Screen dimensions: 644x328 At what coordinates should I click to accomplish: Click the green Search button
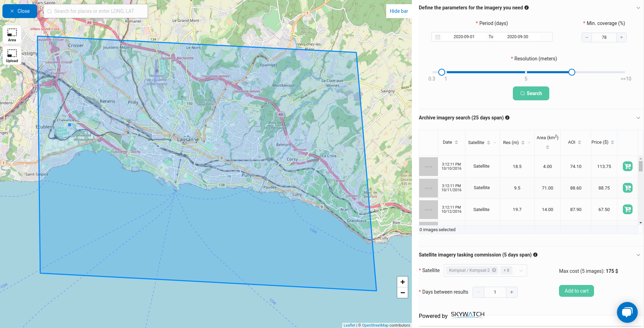tap(531, 93)
